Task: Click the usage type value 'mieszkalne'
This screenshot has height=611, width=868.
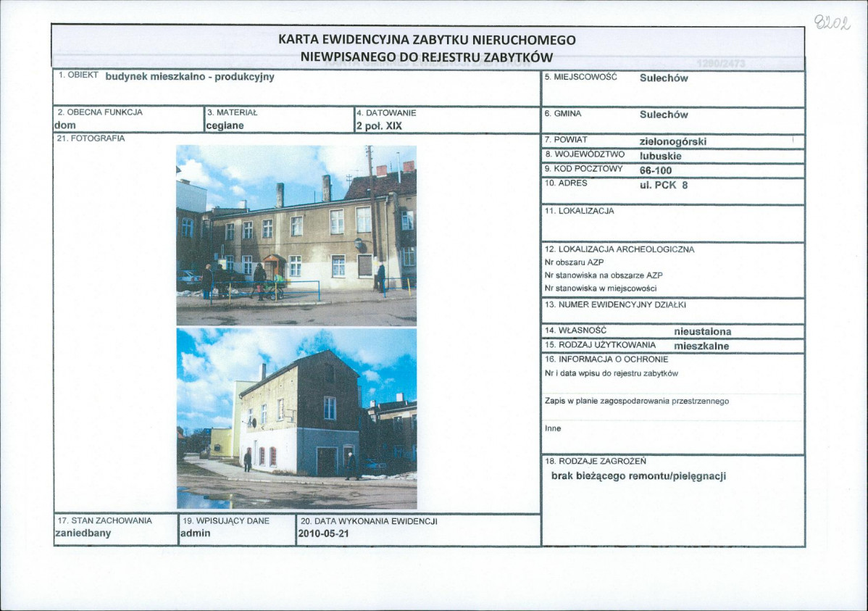Action: click(x=701, y=346)
